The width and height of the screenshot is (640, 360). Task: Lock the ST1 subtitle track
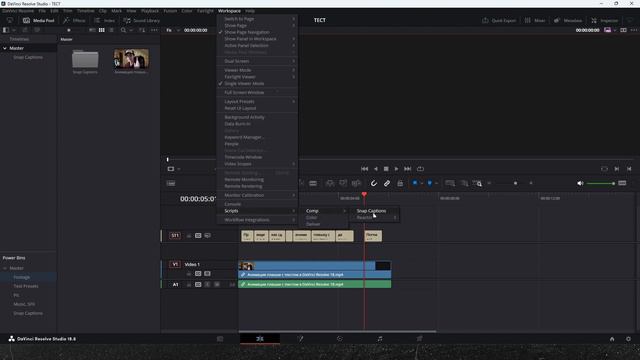click(x=189, y=236)
